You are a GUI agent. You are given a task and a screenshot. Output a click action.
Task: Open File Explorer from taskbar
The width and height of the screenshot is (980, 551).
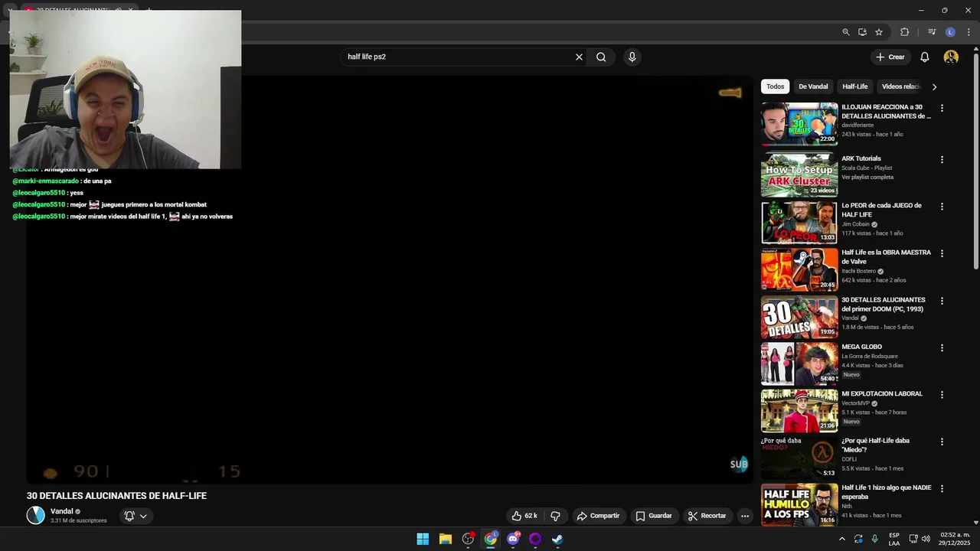[445, 539]
